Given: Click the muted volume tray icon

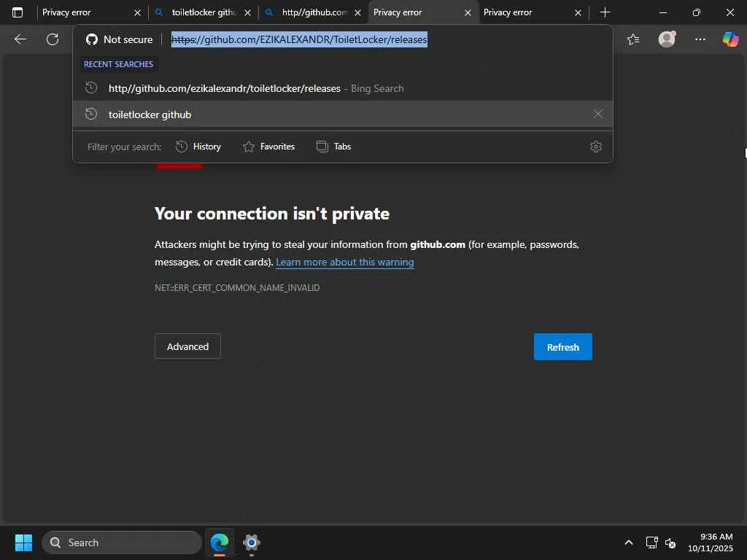Looking at the screenshot, I should (x=670, y=542).
